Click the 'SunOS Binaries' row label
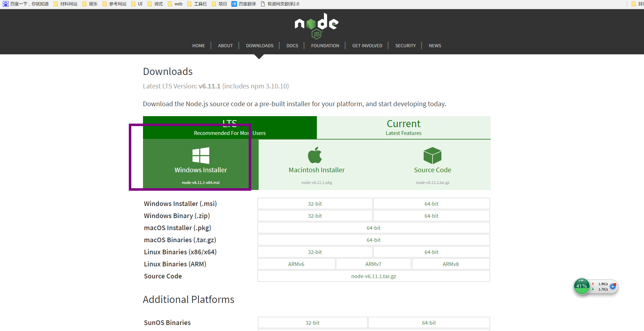Image resolution: width=644 pixels, height=331 pixels. (167, 322)
